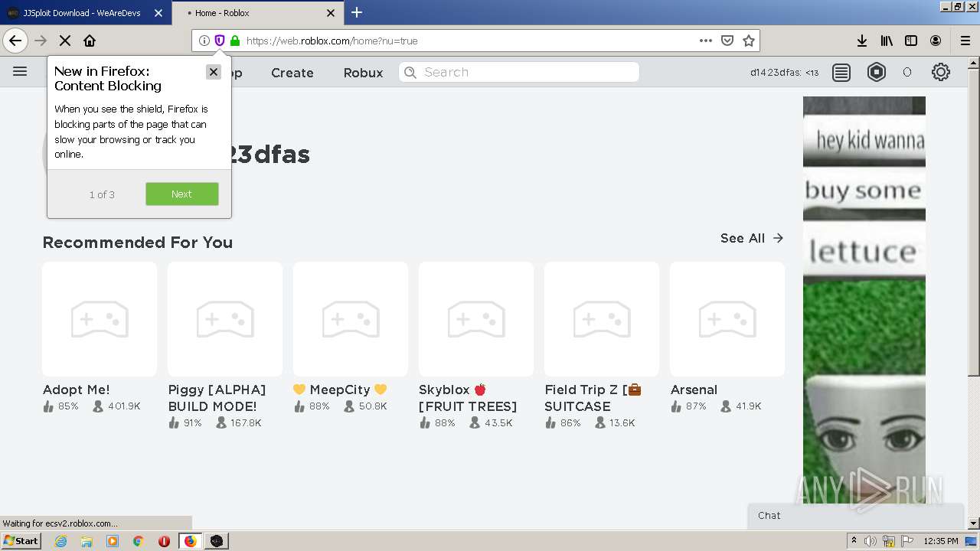Screen dimensions: 980x551
Task: Open Windows Explorer folder in taskbar
Action: tap(87, 541)
